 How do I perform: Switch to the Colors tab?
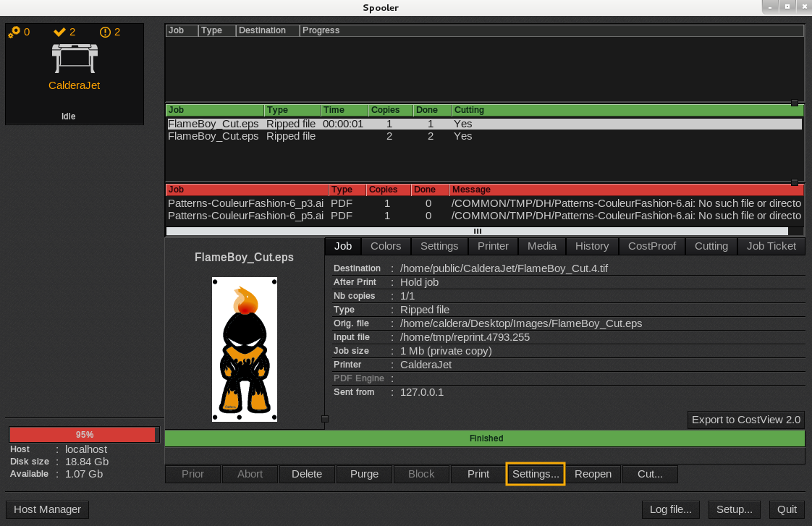point(386,246)
